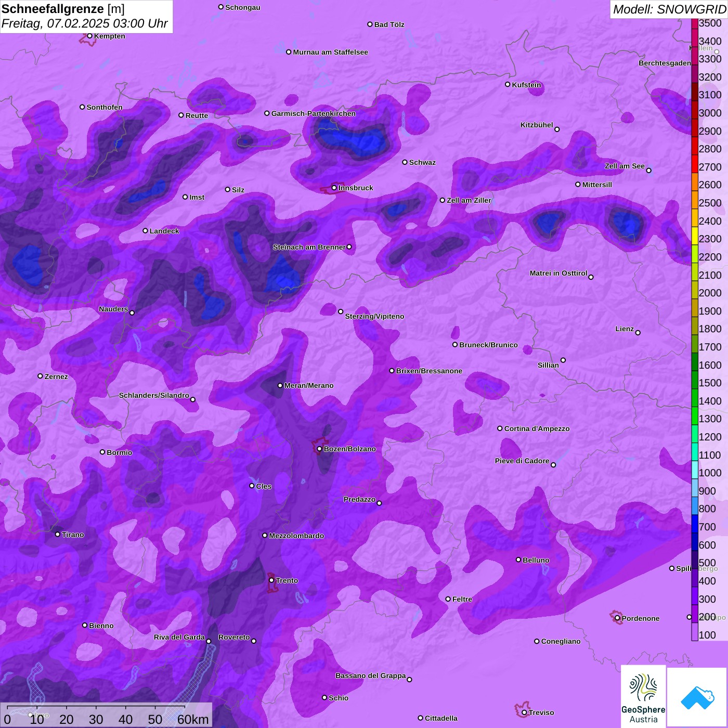Click the Garmisch-Partenkirchen label
The height and width of the screenshot is (728, 728).
314,113
